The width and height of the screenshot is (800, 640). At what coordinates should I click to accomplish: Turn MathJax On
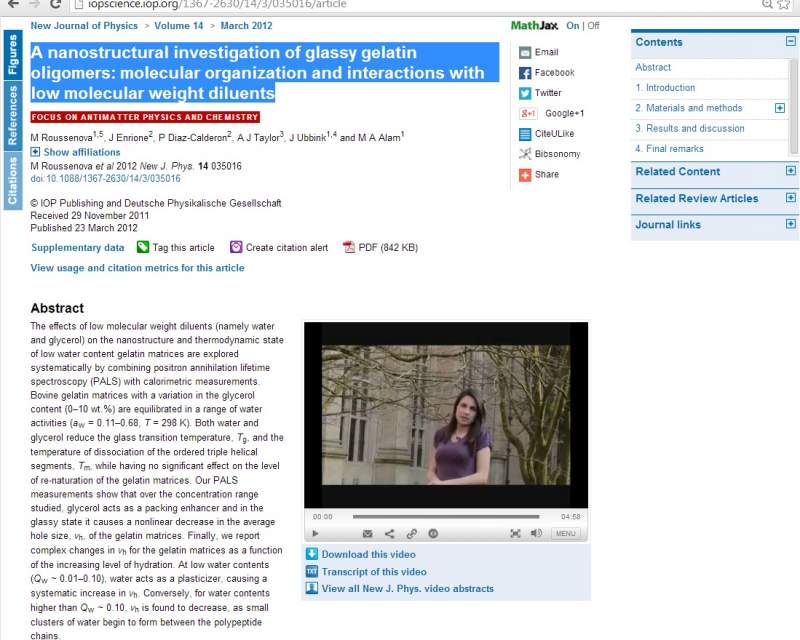(x=572, y=26)
